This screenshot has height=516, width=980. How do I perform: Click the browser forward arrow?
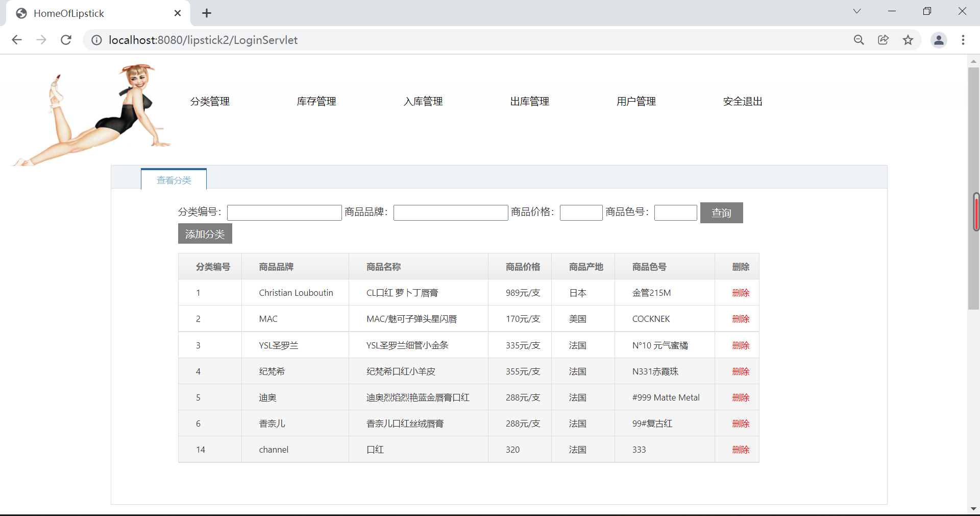[x=41, y=40]
